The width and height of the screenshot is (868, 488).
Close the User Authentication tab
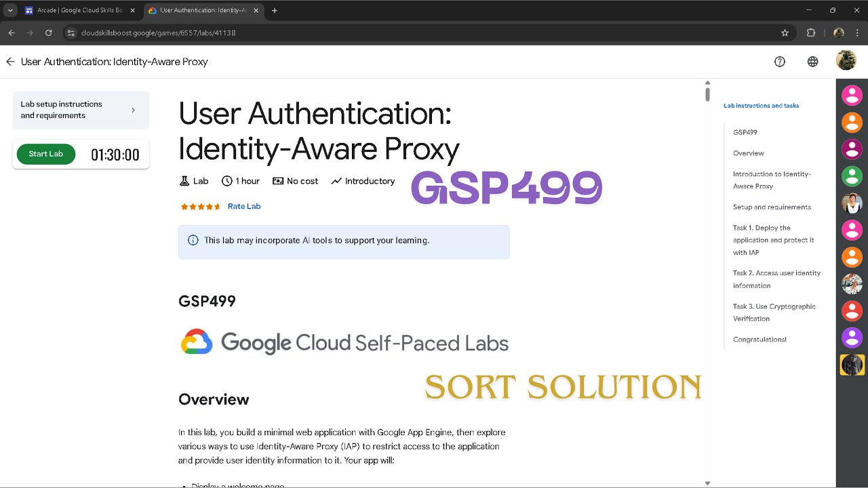(256, 11)
